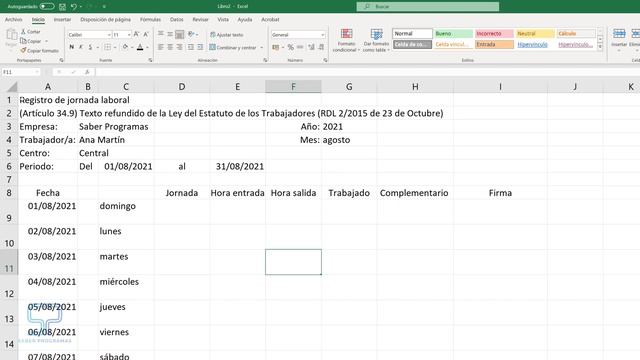Click the thousands separator icon
Viewport: 640px width, 360px height.
(x=300, y=47)
